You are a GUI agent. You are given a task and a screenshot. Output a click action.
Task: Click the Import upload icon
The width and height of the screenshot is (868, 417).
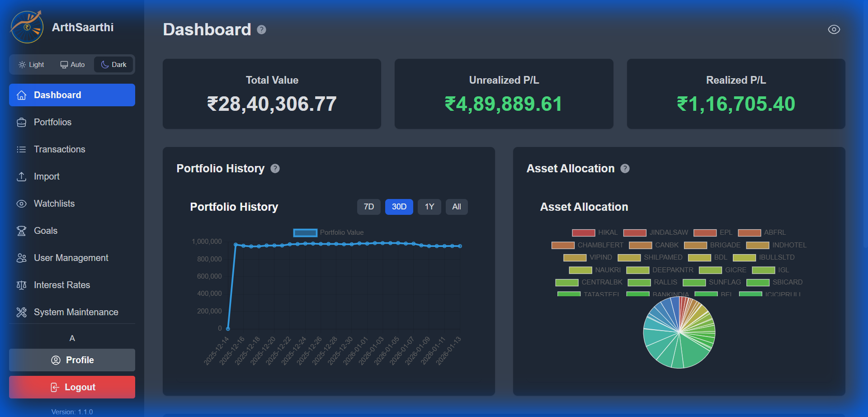point(21,177)
